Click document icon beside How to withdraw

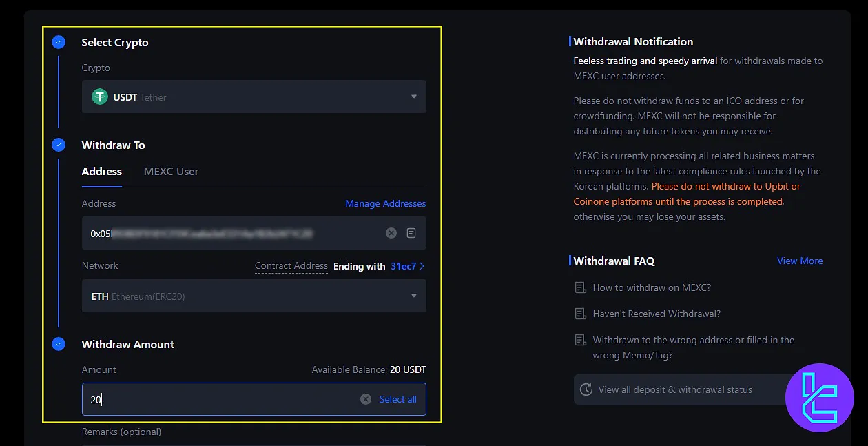pyautogui.click(x=580, y=287)
